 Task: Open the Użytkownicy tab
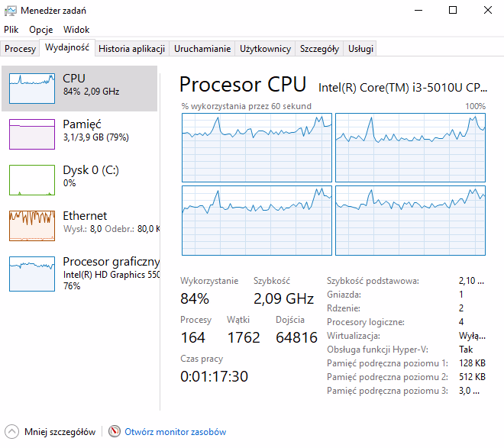(265, 49)
